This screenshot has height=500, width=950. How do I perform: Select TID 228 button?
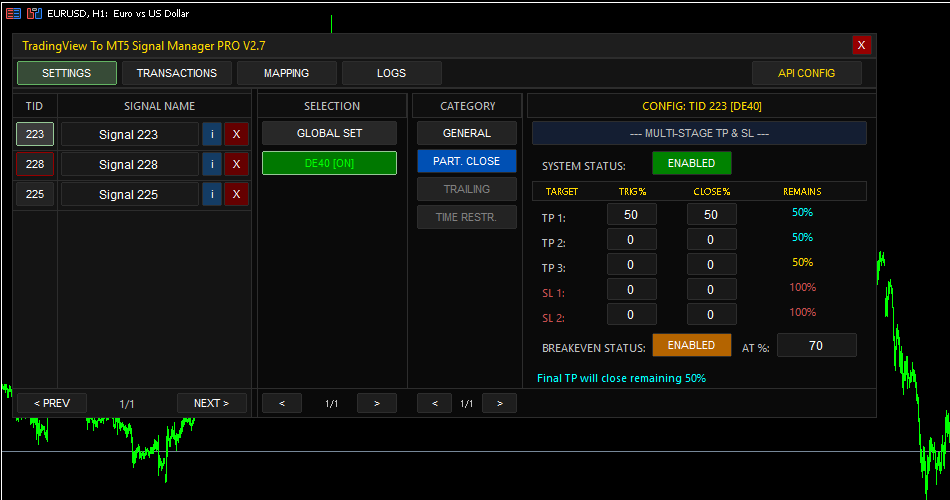(x=35, y=164)
